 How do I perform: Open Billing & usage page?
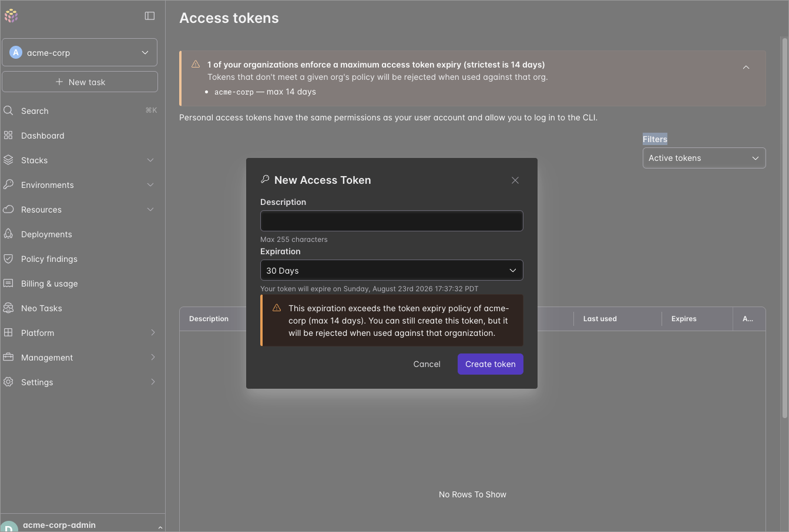(49, 284)
